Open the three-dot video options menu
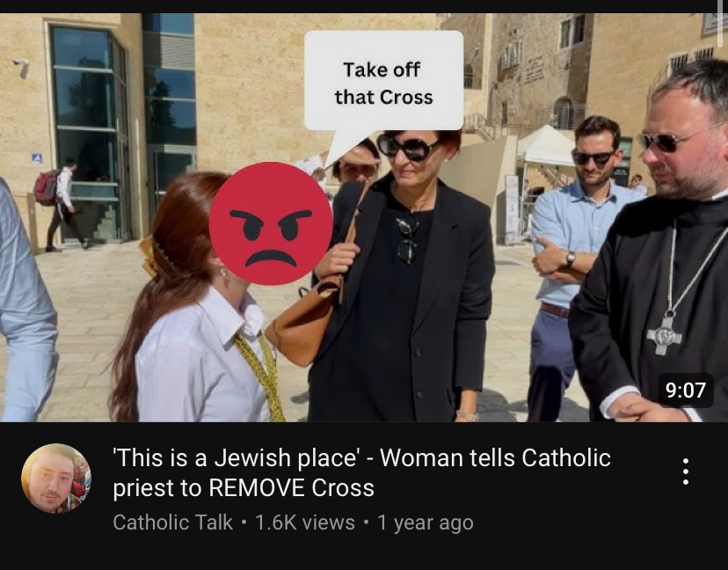 [685, 471]
